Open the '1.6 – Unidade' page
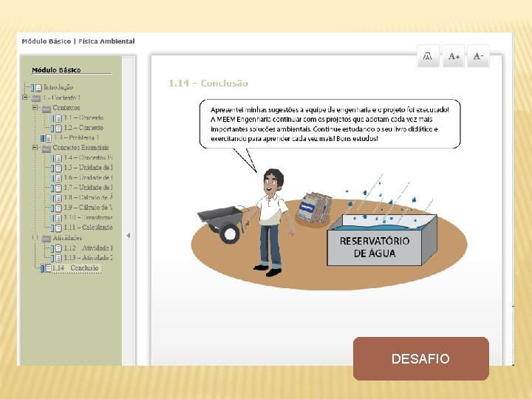532x399 pixels. click(x=88, y=177)
